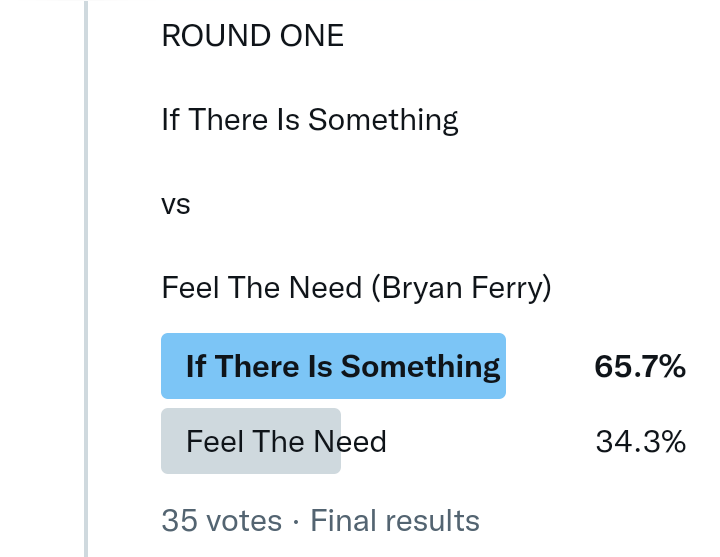The image size is (720, 557).
Task: Click the vertical thread line on the left
Action: 86,278
